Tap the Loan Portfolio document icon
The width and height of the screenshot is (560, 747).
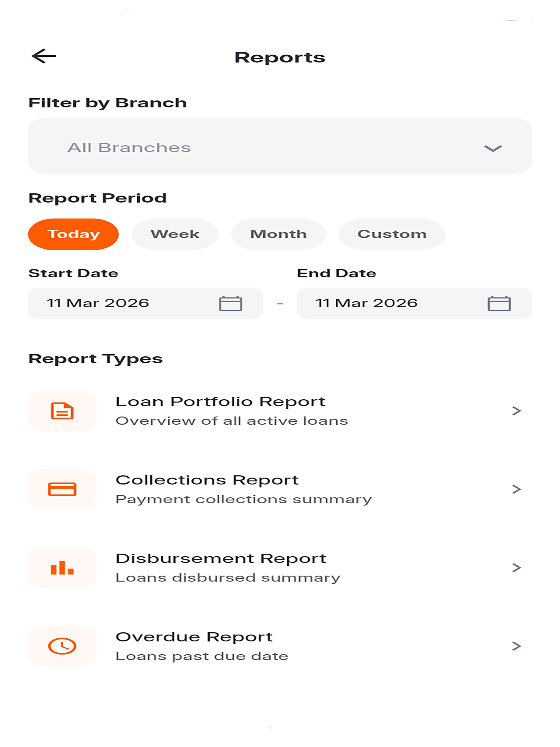(62, 411)
